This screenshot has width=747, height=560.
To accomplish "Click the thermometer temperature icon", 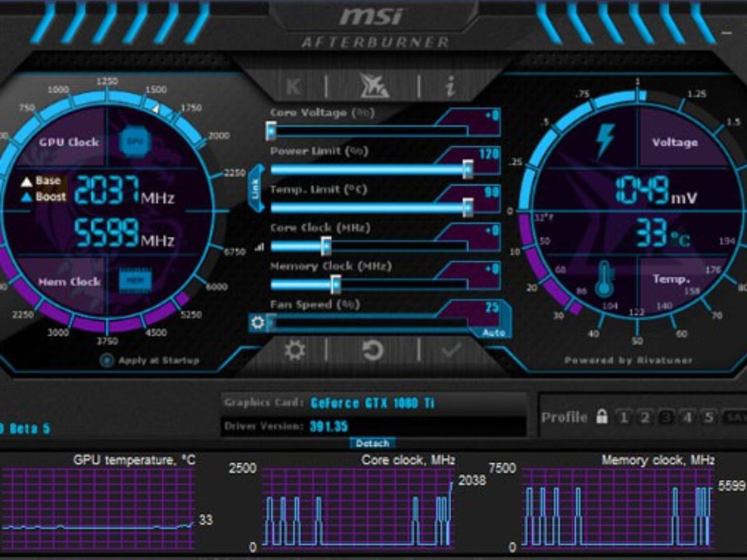I will 604,279.
